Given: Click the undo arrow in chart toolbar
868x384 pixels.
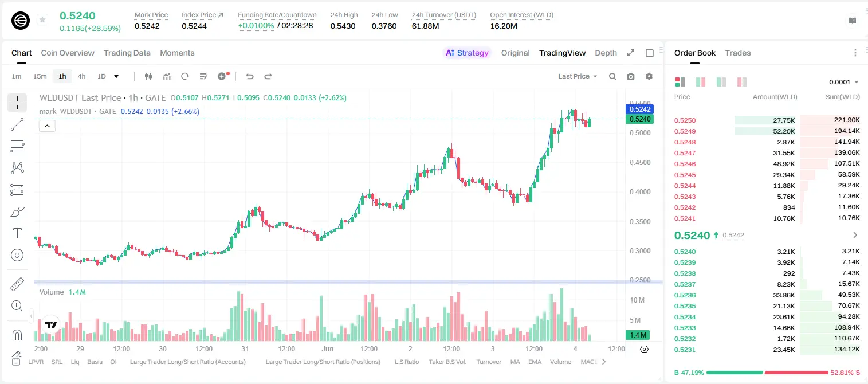Looking at the screenshot, I should [250, 76].
